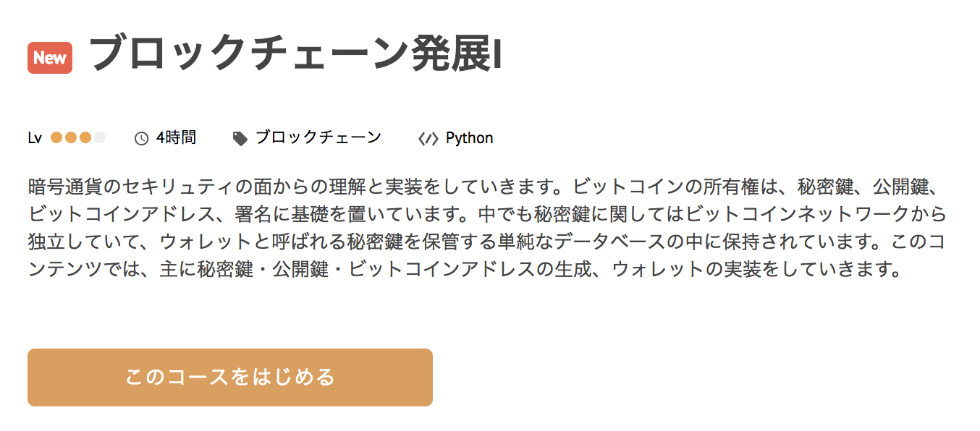The image size is (980, 431).
Task: Click the Lv level label
Action: [x=35, y=138]
